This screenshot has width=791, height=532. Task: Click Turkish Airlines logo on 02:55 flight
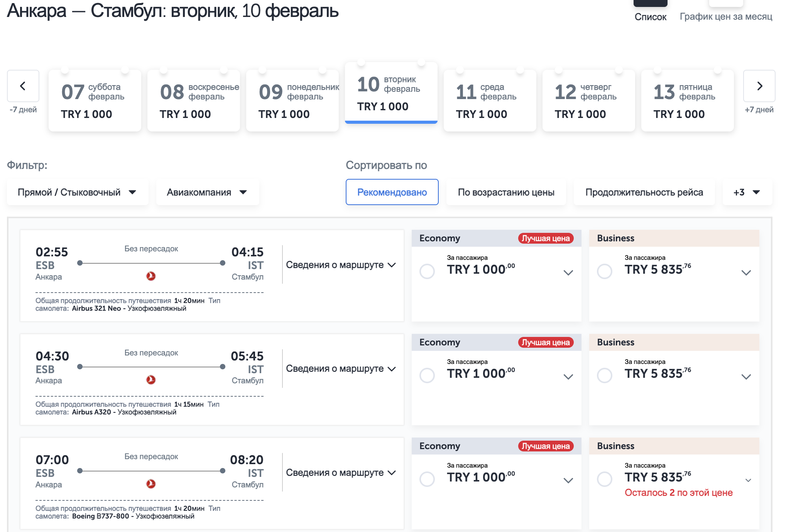151,276
